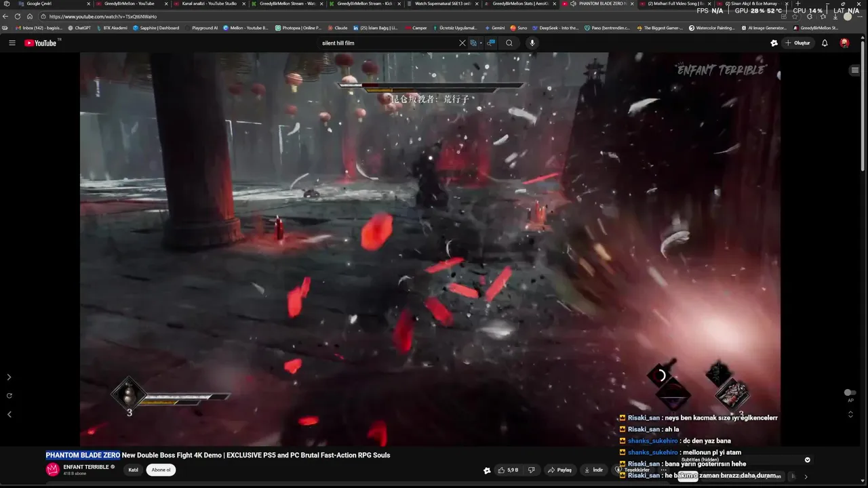Open The Biggest Gamer bookmark

[x=660, y=28]
